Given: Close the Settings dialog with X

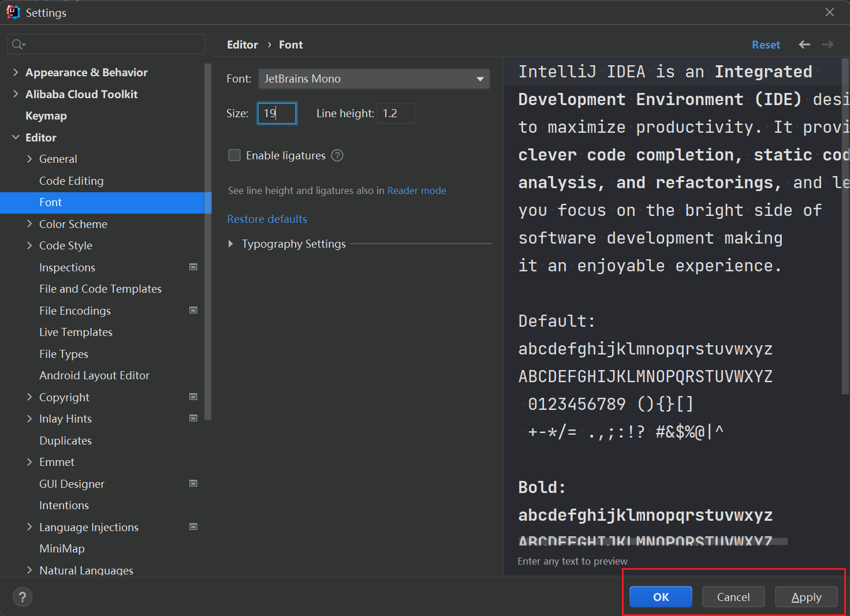Looking at the screenshot, I should point(830,12).
